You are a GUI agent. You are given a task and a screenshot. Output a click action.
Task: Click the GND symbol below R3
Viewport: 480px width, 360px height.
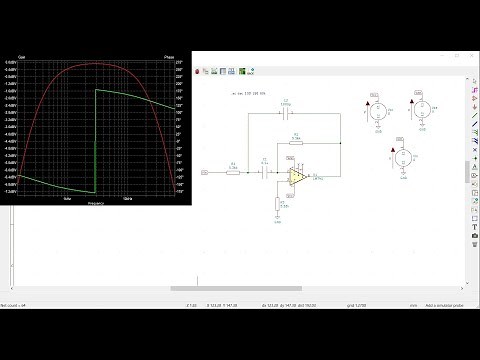click(x=277, y=220)
